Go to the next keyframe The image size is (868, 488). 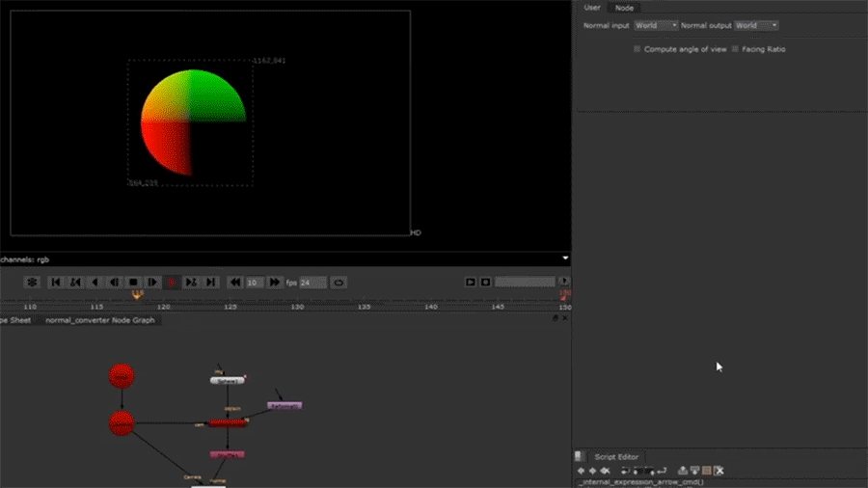191,283
